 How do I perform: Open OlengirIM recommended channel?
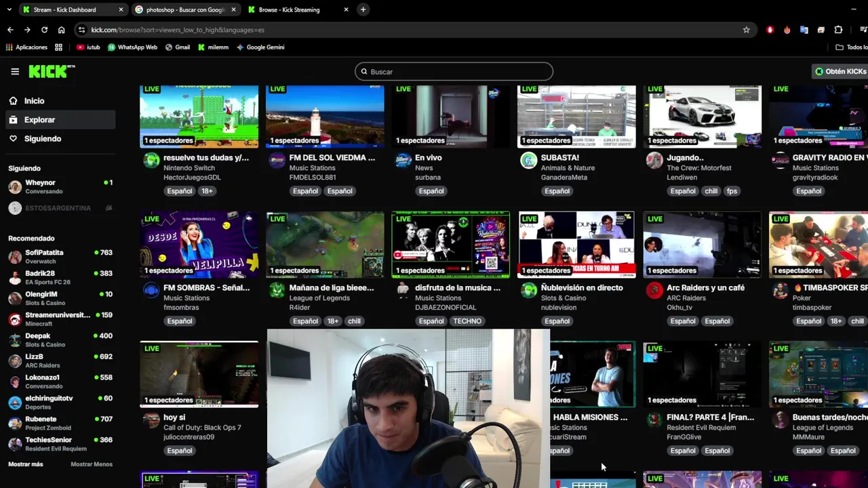coord(60,298)
